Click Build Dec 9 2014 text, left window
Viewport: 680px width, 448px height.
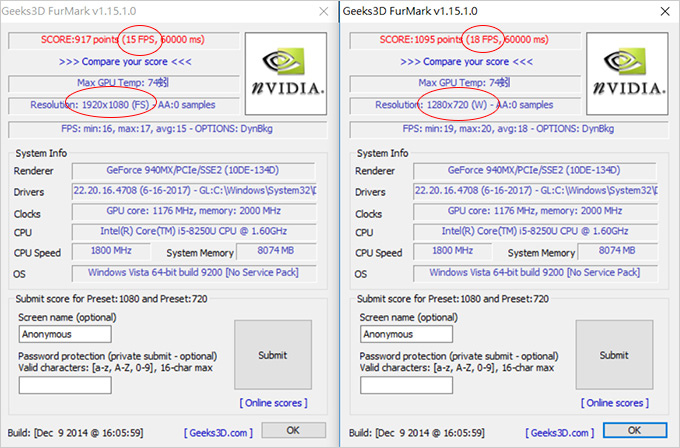point(75,433)
